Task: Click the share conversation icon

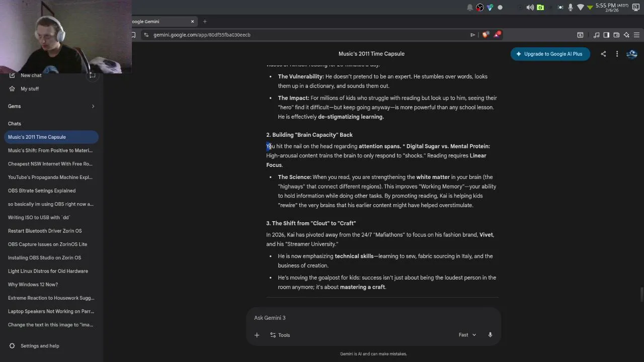Action: pos(603,54)
